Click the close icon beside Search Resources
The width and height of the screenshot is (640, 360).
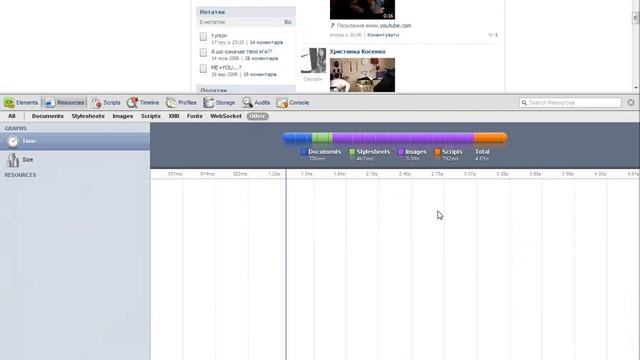(x=631, y=102)
